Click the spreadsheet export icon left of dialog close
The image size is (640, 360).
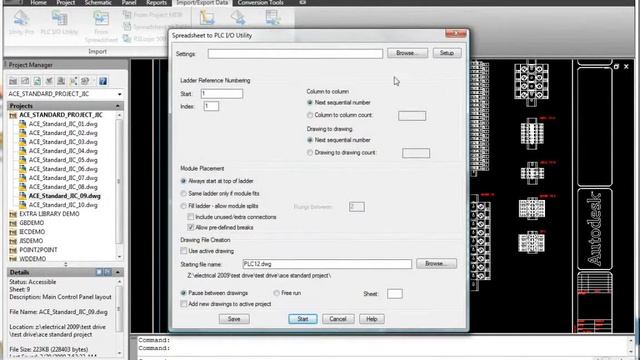pyautogui.click(x=272, y=18)
